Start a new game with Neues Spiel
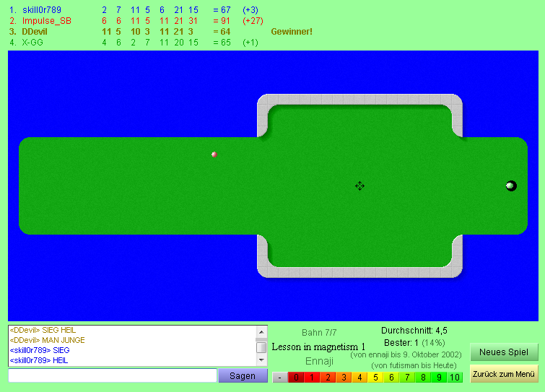 [x=504, y=353]
